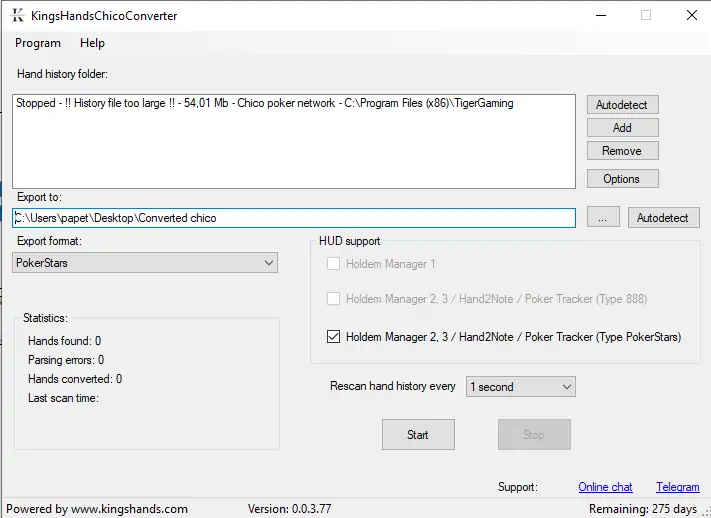Select the TigerGaming history folder entry
This screenshot has width=711, height=518.
[x=265, y=103]
